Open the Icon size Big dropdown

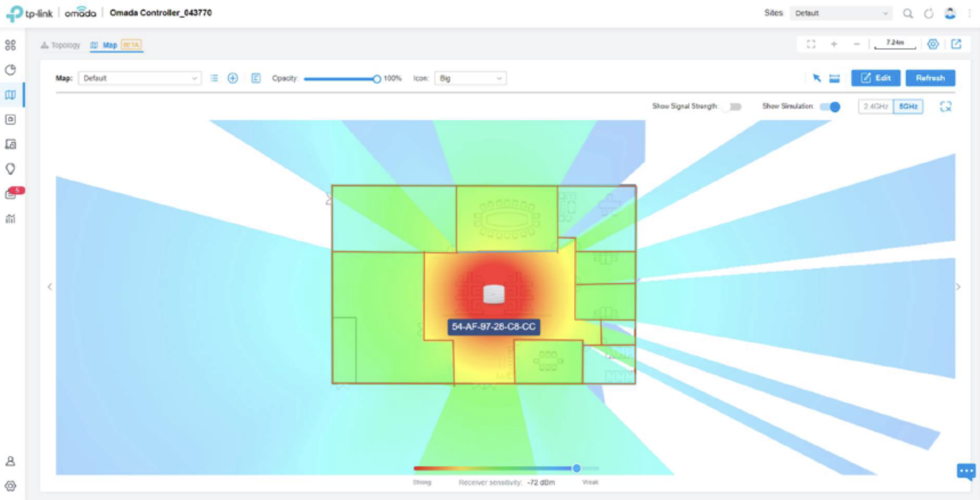coord(470,78)
